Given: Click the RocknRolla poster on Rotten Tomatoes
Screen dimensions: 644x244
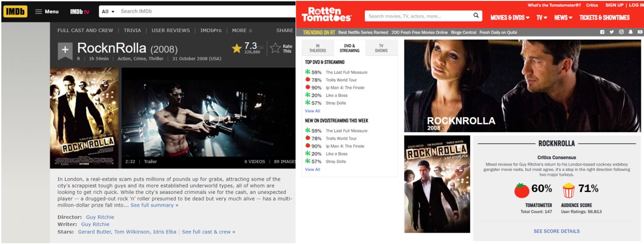Looking at the screenshot, I should point(437,184).
